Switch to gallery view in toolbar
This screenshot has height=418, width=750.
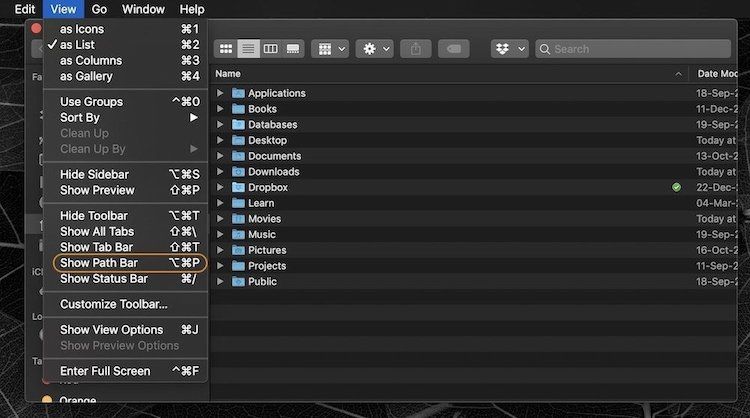coord(293,48)
